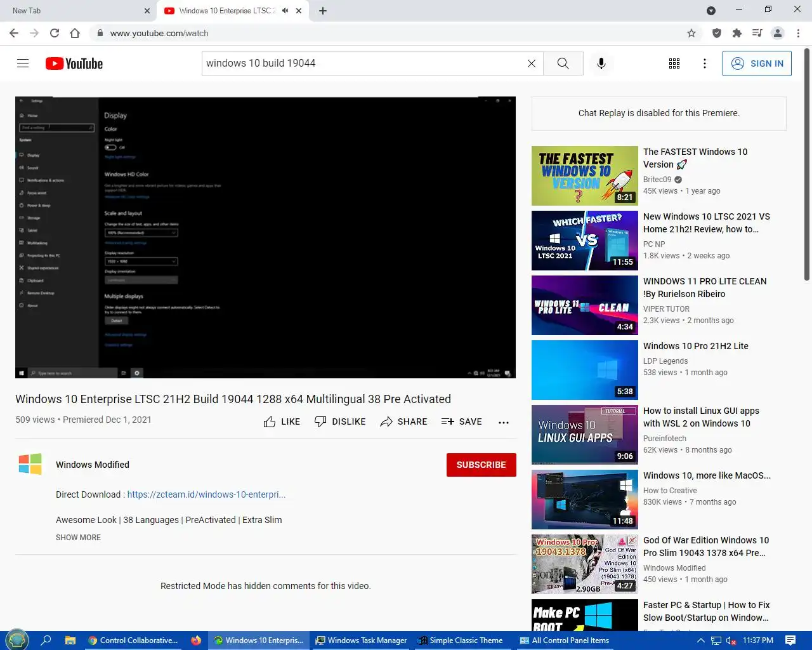Open the YouTube apps grid icon
This screenshot has height=650, width=812.
tap(674, 63)
